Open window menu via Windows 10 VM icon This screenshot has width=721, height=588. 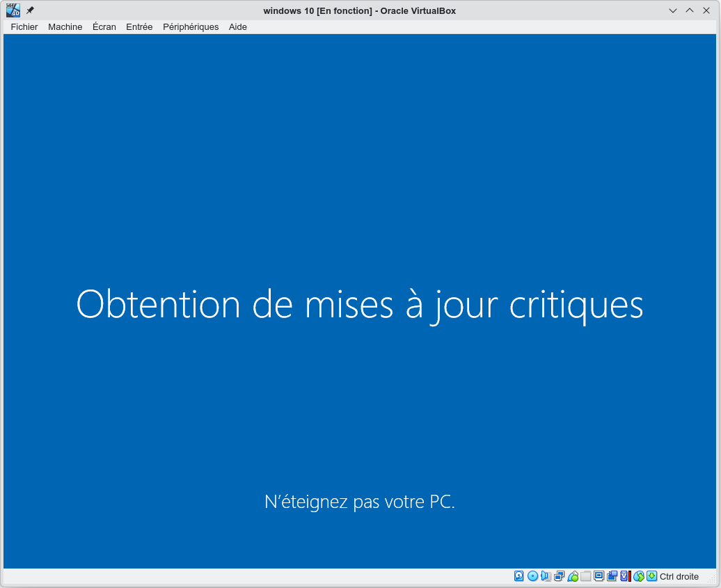point(13,10)
